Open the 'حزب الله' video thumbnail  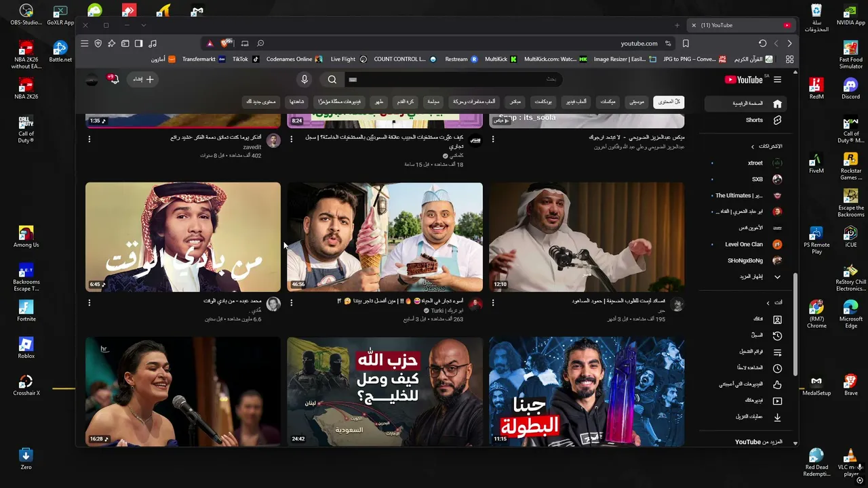pyautogui.click(x=384, y=392)
